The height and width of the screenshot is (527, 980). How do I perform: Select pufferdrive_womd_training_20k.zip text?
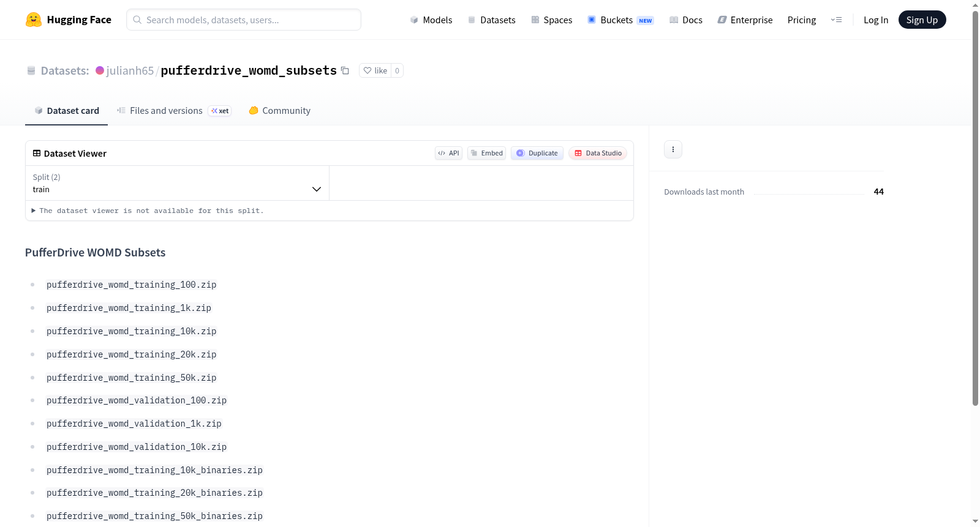132,354
